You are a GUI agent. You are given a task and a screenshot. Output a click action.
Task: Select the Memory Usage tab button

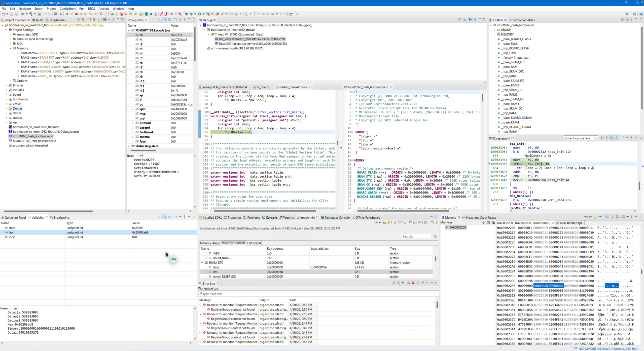[x=210, y=243]
